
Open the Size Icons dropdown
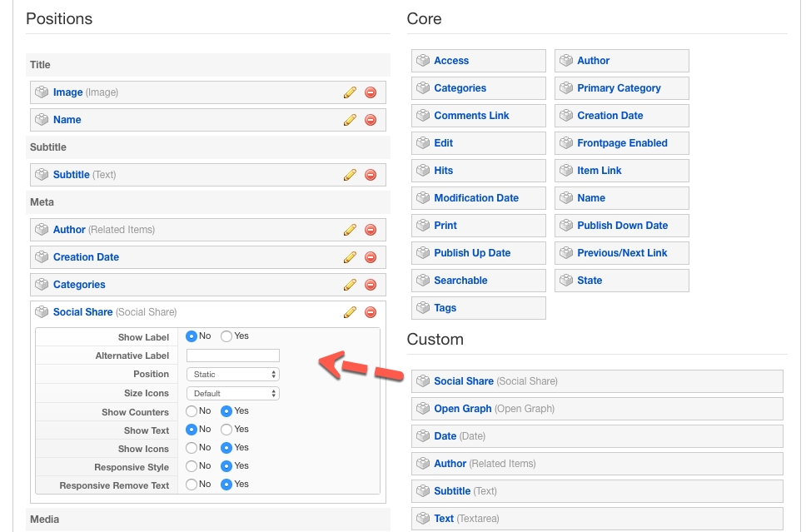(232, 393)
